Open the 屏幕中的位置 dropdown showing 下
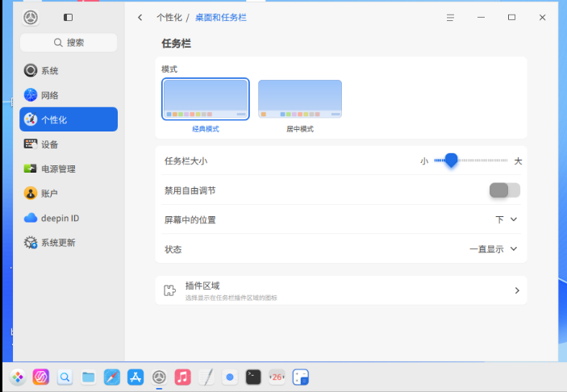This screenshot has width=567, height=392. (x=506, y=219)
